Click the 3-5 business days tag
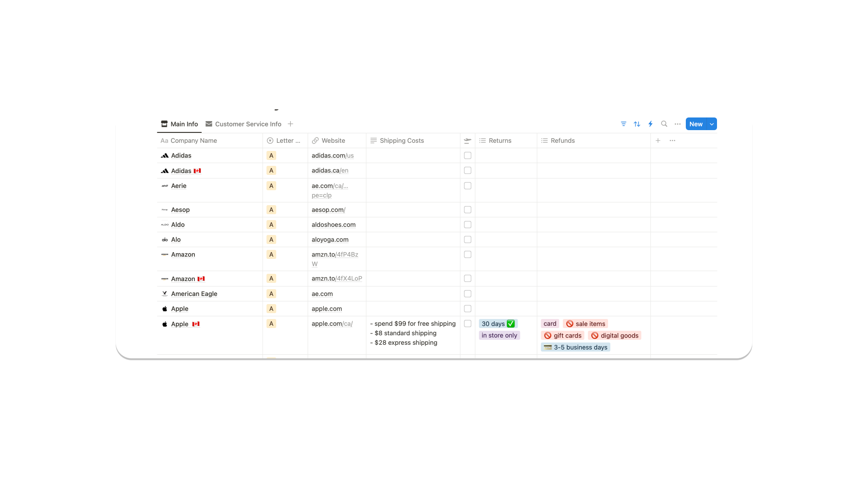868x488 pixels. tap(576, 347)
